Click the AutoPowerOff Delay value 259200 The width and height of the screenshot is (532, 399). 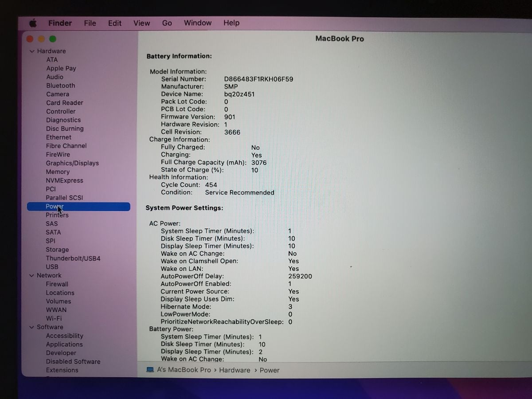click(x=300, y=276)
